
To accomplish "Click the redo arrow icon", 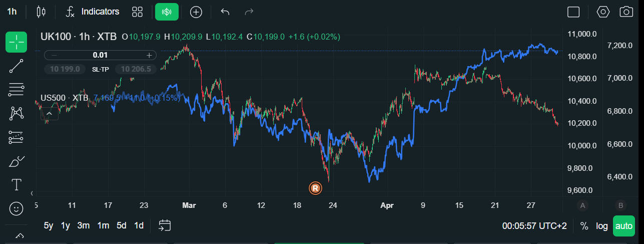I will pos(249,12).
